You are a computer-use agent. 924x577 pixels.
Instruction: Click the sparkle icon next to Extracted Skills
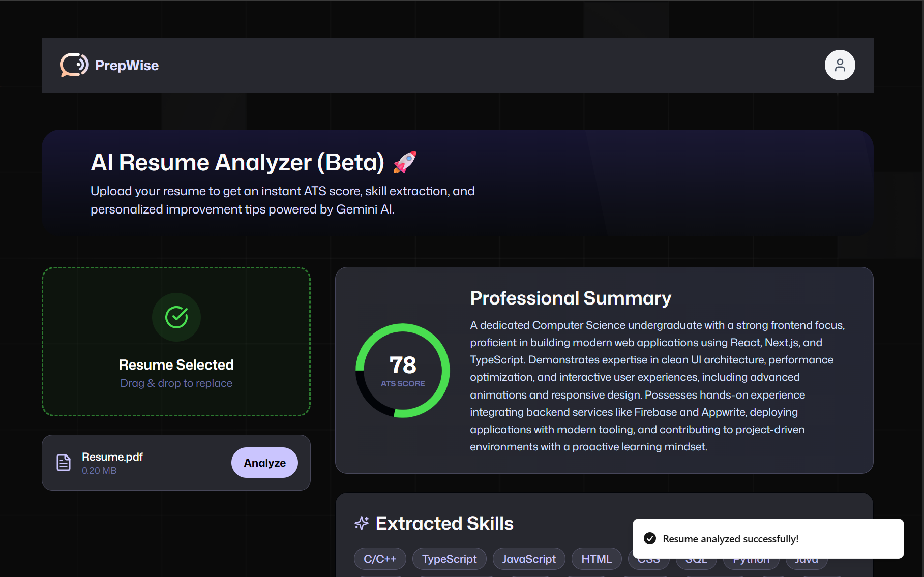362,523
